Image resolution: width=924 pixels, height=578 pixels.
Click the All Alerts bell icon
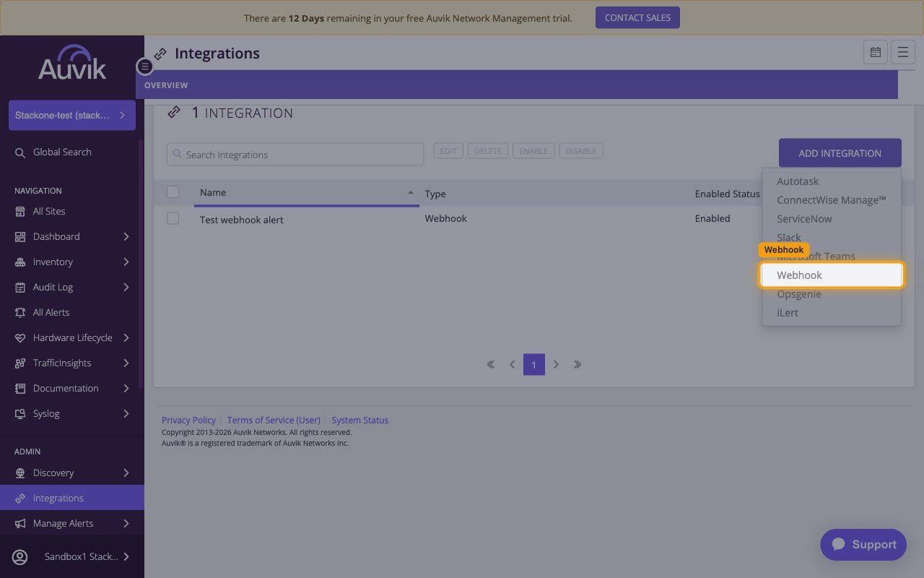pos(20,313)
